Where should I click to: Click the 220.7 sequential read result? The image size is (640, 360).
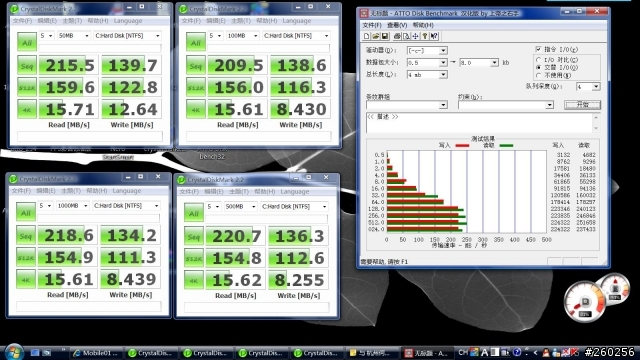(235, 236)
